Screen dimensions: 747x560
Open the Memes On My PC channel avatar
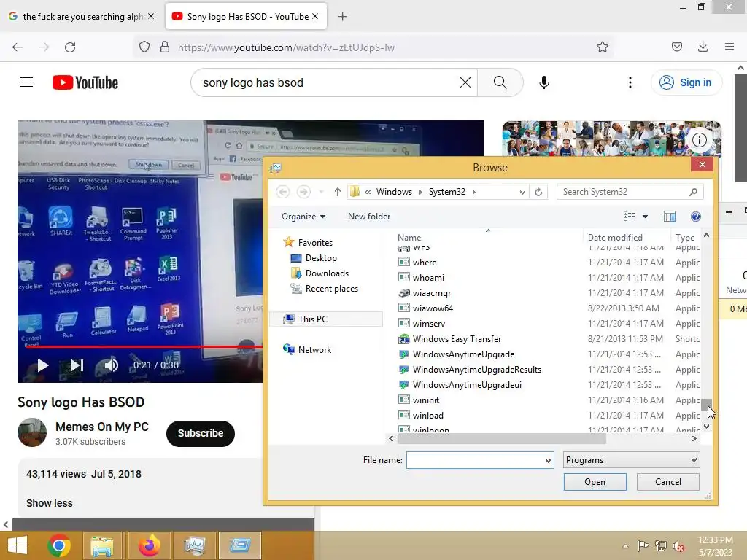[x=32, y=432]
